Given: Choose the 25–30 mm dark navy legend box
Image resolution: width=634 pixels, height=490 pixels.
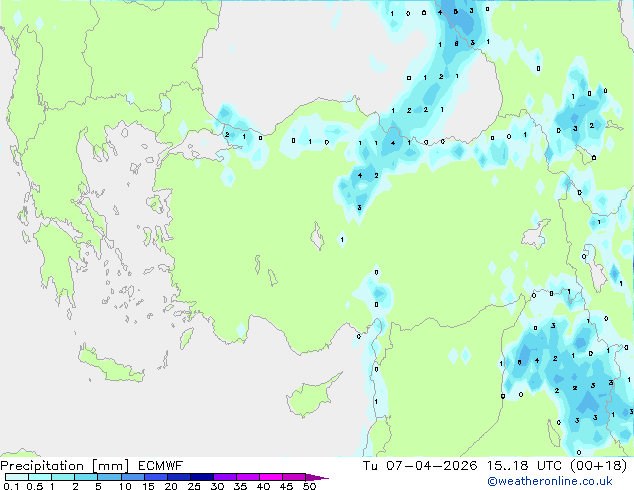Looking at the screenshot, I should 201,477.
